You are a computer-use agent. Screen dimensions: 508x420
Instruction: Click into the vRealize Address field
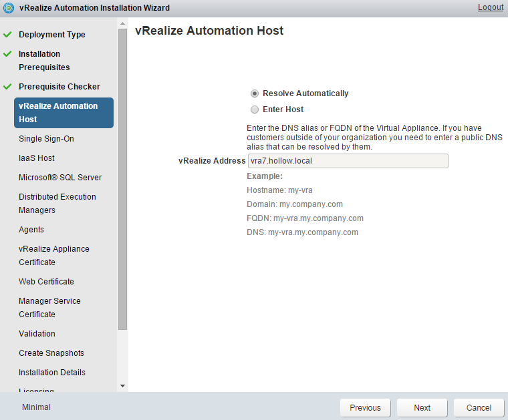click(x=347, y=161)
